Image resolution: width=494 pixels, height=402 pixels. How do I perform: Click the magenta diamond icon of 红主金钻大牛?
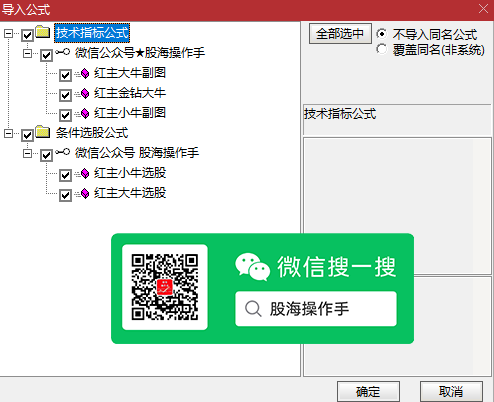(x=85, y=93)
